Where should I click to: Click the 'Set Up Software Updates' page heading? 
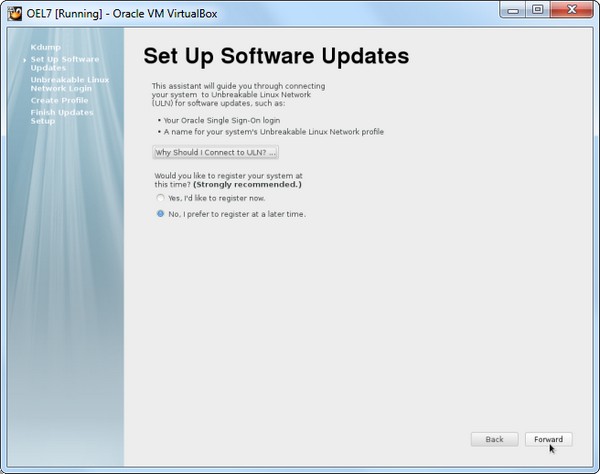(276, 55)
